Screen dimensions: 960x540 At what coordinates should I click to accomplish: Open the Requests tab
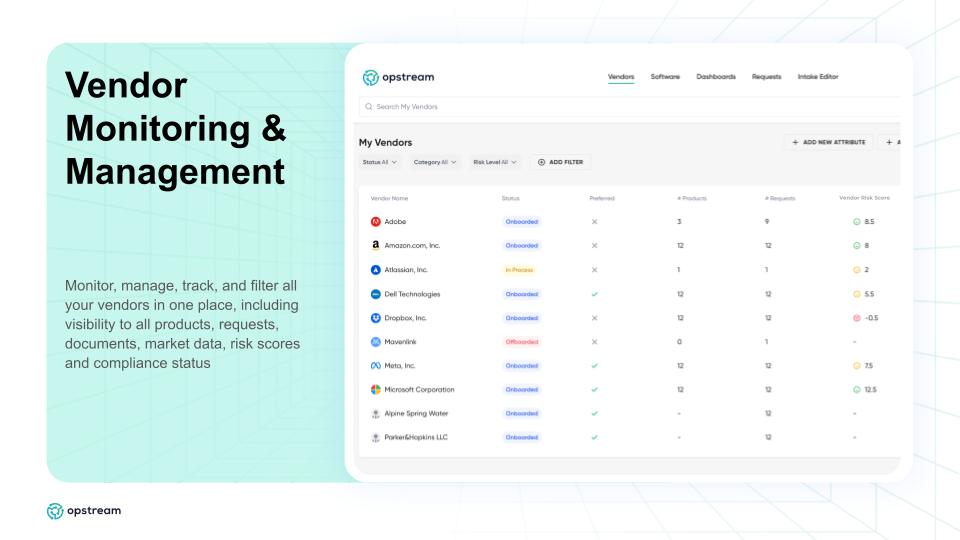(767, 77)
